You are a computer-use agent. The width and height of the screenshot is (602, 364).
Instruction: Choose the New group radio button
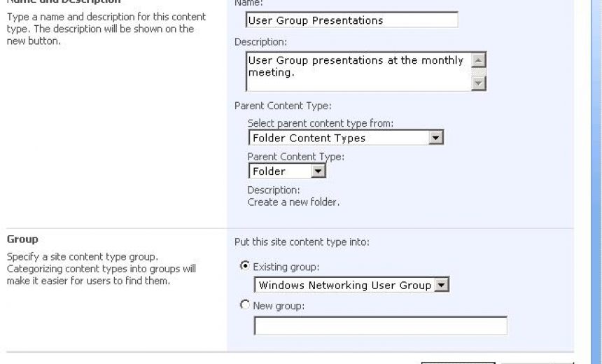click(x=245, y=305)
